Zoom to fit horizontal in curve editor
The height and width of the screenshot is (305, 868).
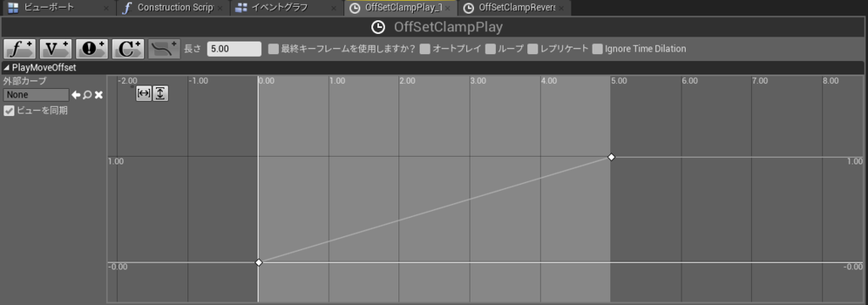pos(143,93)
